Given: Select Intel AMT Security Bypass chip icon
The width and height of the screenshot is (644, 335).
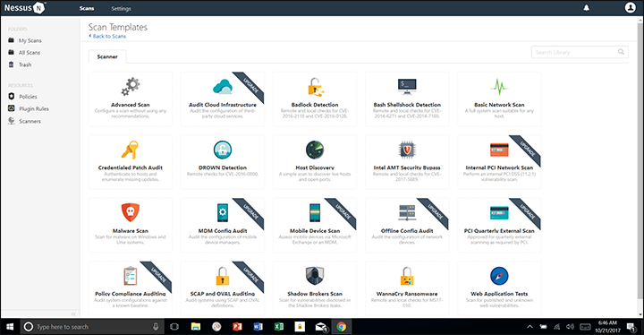Looking at the screenshot, I should [x=407, y=150].
